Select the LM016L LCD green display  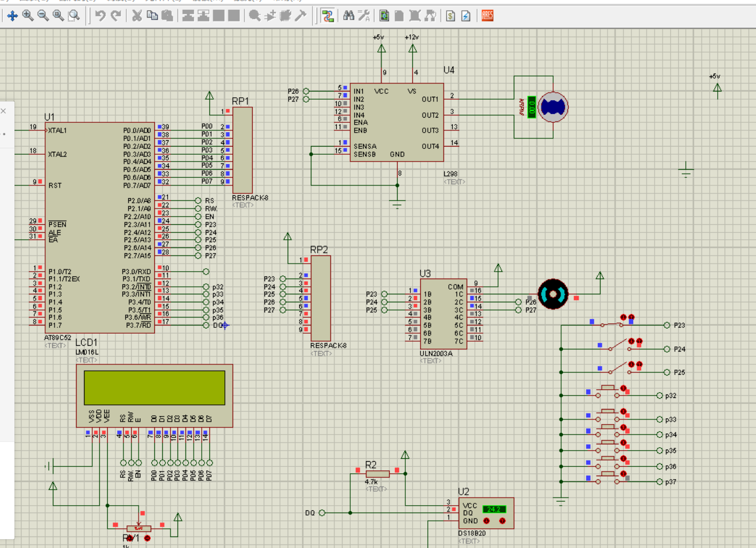(155, 388)
